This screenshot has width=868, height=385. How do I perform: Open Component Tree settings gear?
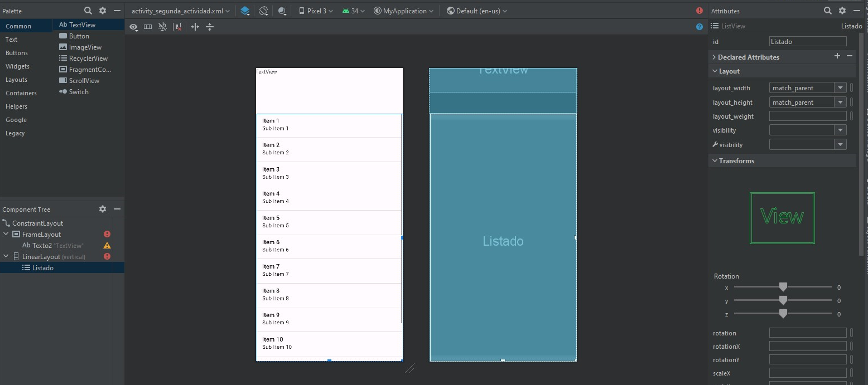point(103,209)
